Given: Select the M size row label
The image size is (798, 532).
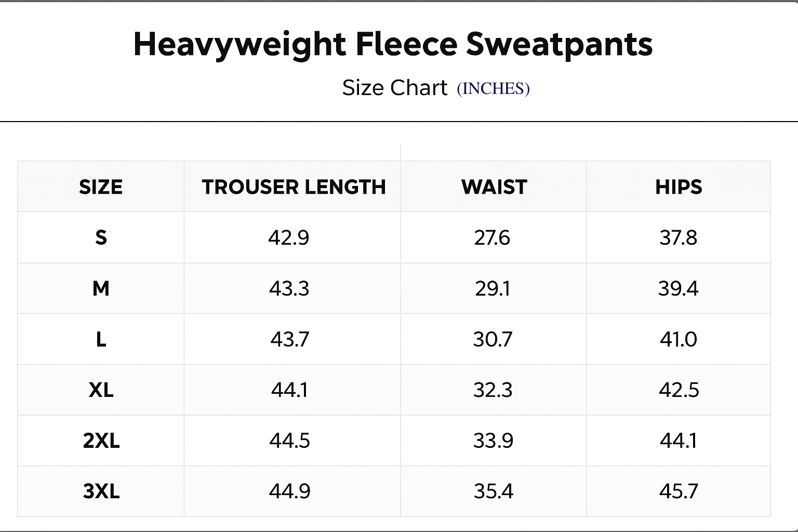Looking at the screenshot, I should 101,288.
